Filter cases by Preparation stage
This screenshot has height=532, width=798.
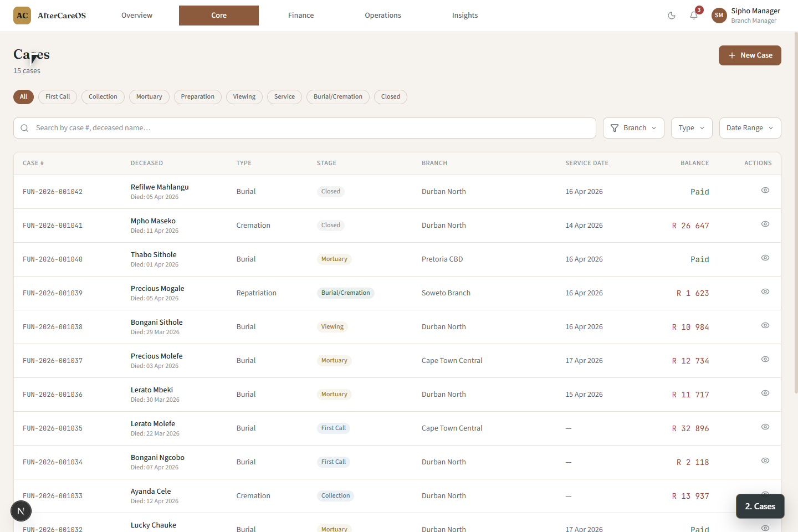[x=198, y=96]
